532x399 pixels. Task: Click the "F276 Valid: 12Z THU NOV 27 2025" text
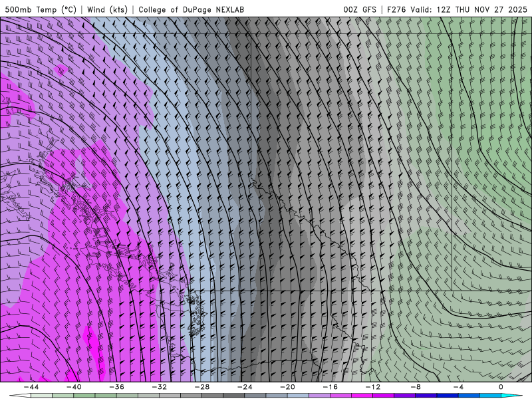point(457,9)
